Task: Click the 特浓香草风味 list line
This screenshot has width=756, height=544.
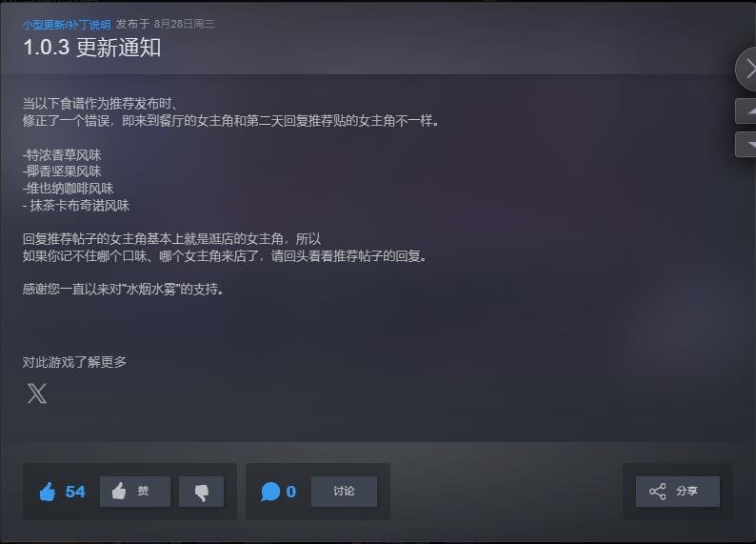Action: click(x=62, y=154)
